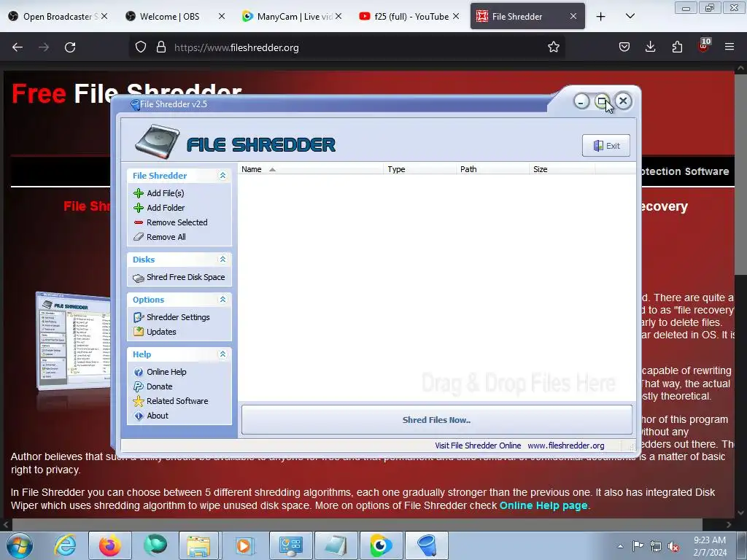Click the Online Help question mark icon
The width and height of the screenshot is (747, 560).
[139, 373]
